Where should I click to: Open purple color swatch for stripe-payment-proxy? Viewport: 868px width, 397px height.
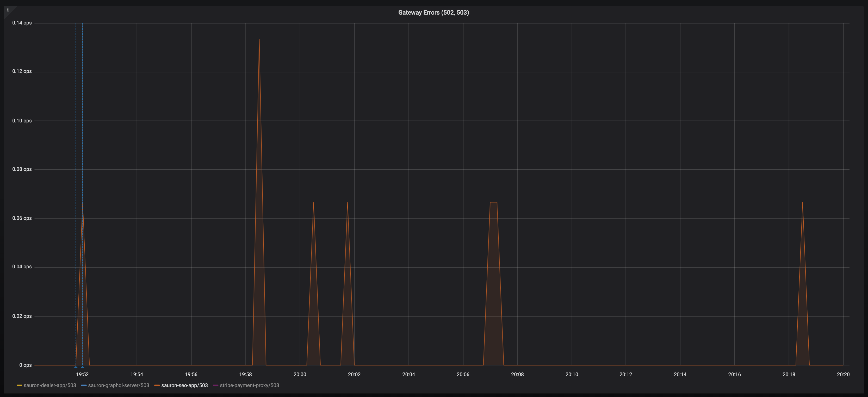(x=216, y=386)
